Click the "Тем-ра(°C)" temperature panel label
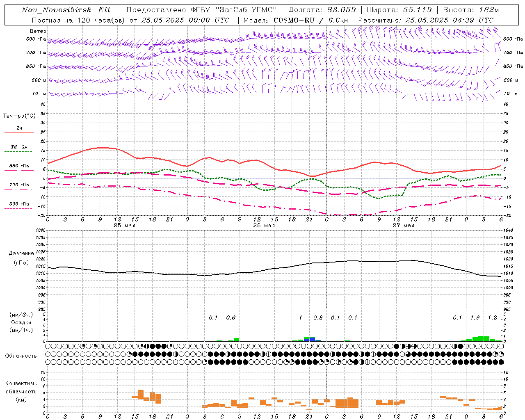 point(19,116)
